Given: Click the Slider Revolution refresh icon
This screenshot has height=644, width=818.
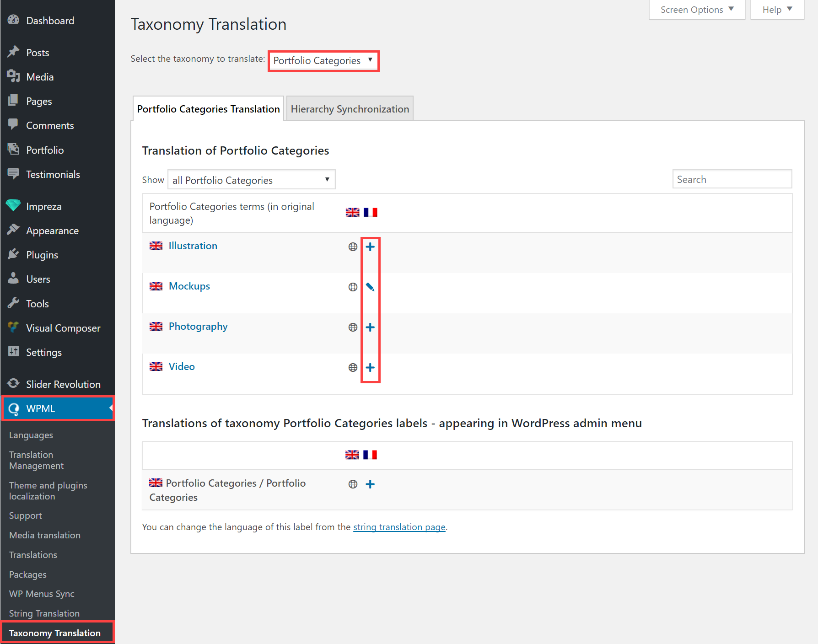Looking at the screenshot, I should pyautogui.click(x=13, y=383).
